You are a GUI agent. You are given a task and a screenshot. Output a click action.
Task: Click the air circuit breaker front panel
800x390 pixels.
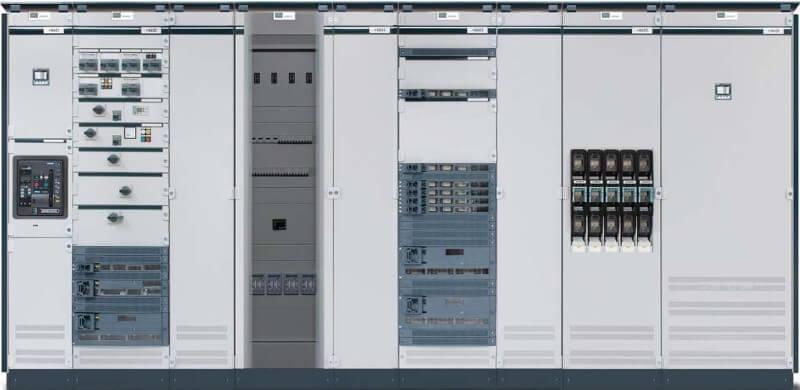click(x=40, y=187)
